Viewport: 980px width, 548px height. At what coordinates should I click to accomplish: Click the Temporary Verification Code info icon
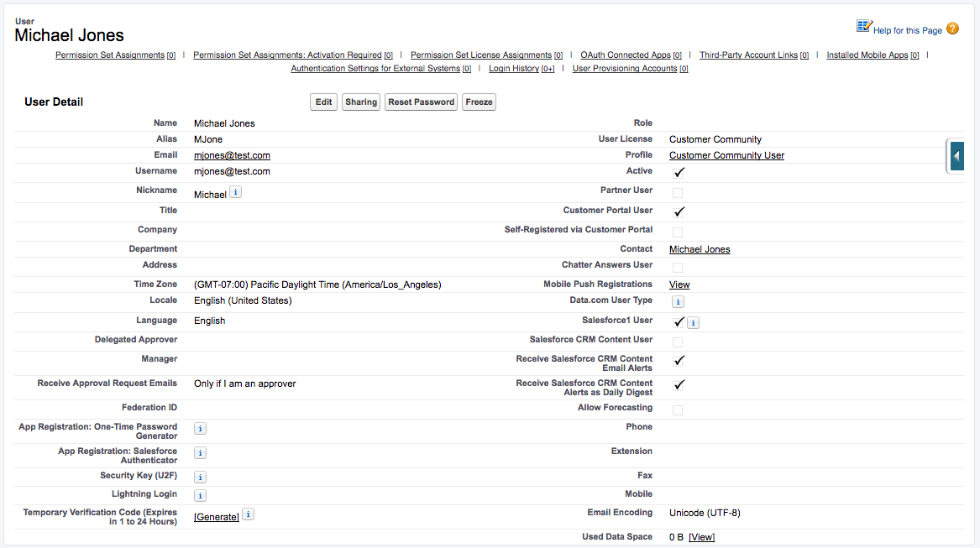click(248, 514)
